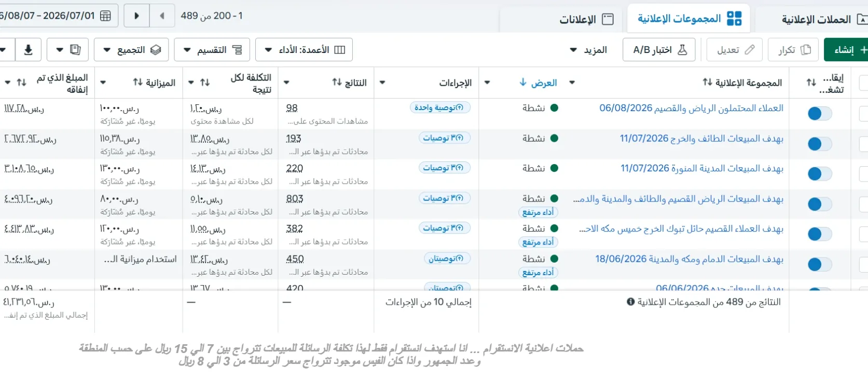Open the التقسيم dropdown
The image size is (868, 379).
212,50
